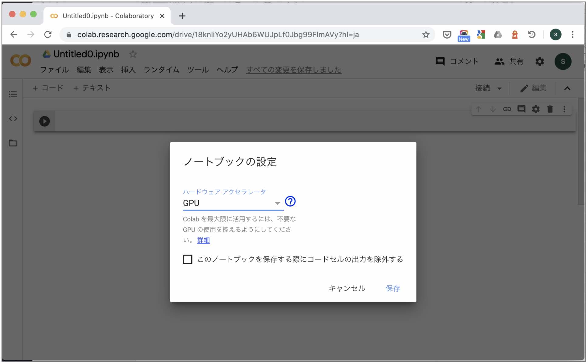This screenshot has width=588, height=364.
Task: Open Colab account avatar S
Action: click(x=563, y=61)
